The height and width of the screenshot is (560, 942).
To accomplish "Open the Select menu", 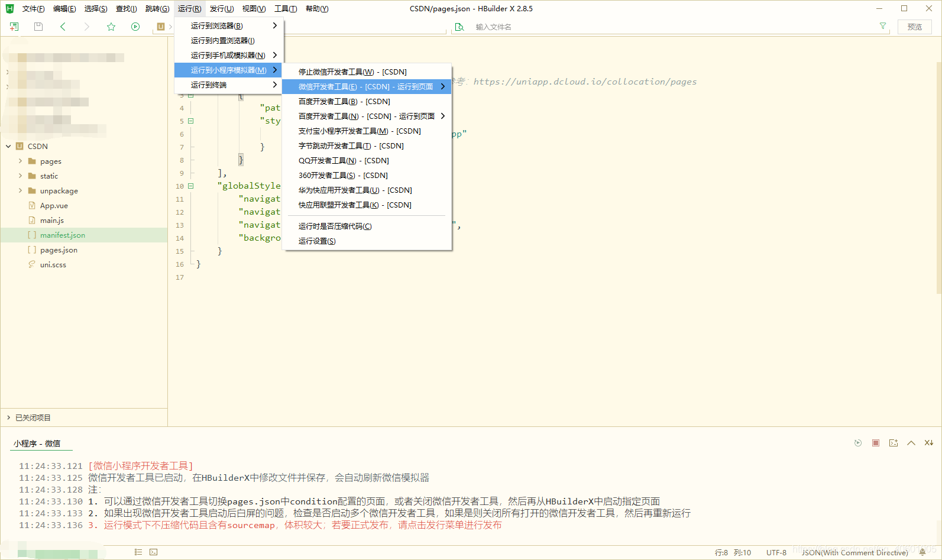I will [x=96, y=9].
